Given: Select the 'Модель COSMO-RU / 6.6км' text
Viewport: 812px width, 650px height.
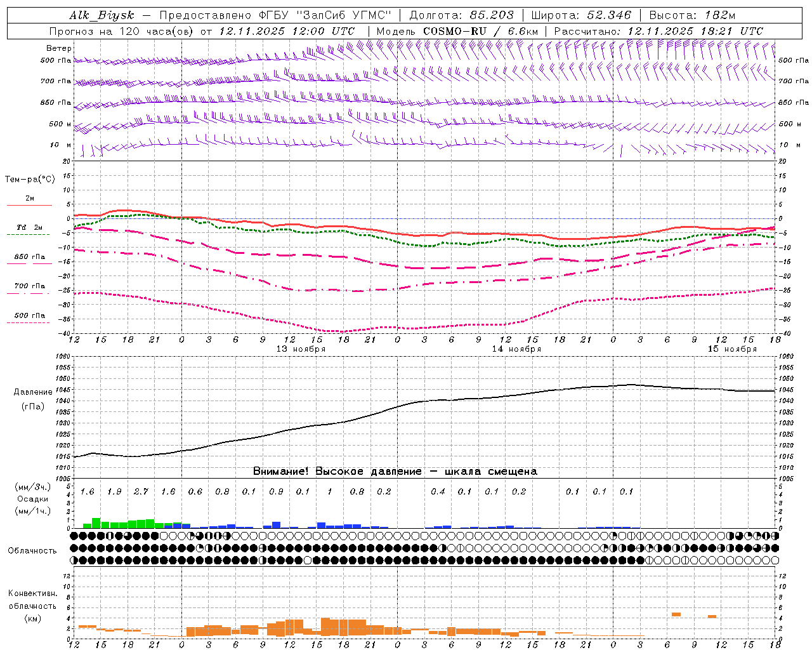Looking at the screenshot, I should click(x=457, y=31).
